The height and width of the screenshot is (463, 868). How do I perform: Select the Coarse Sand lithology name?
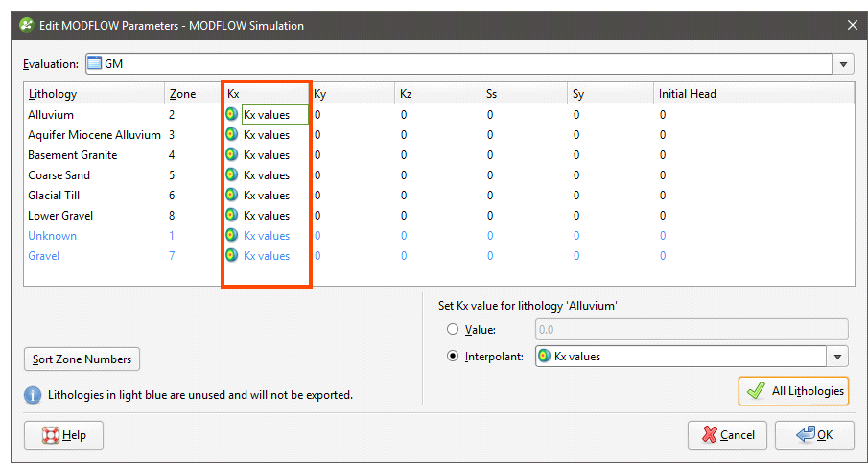[x=59, y=175]
